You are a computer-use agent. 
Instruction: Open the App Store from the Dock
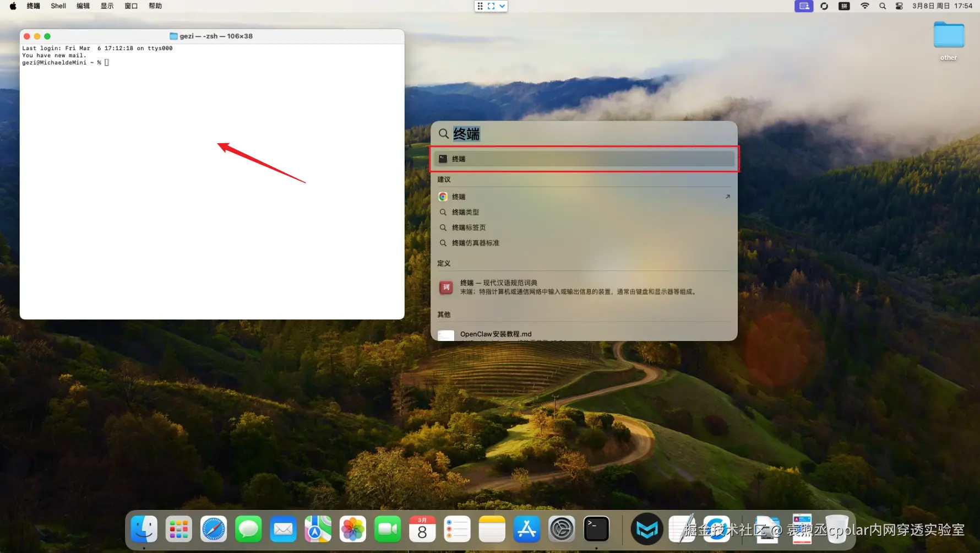point(527,529)
